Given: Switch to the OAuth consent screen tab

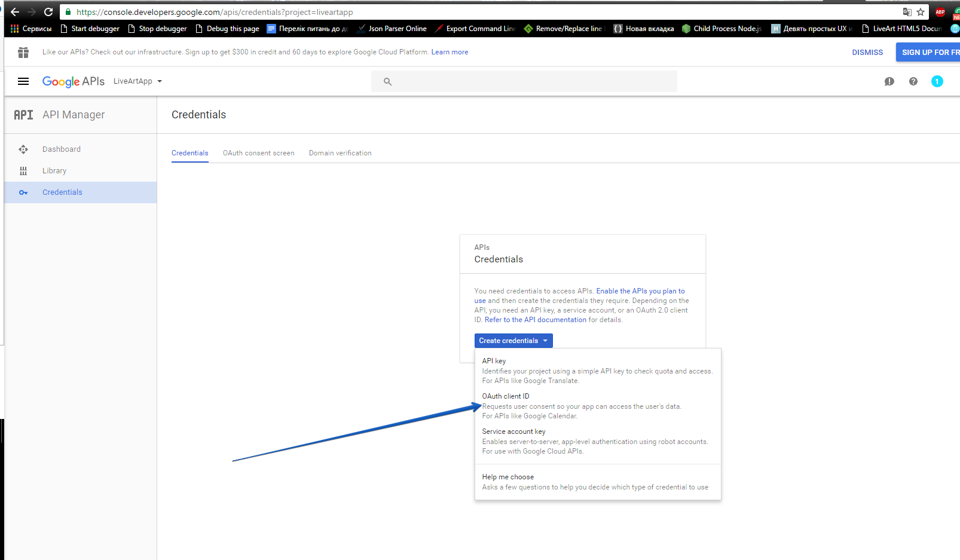Looking at the screenshot, I should [x=259, y=153].
